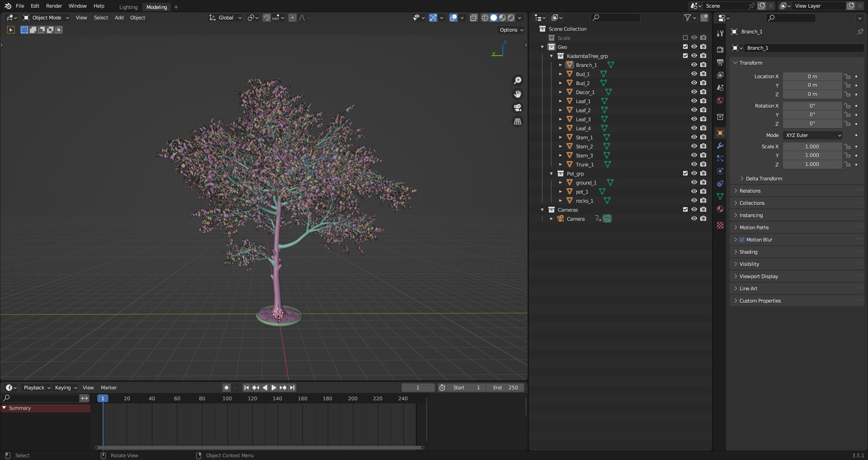
Task: Click the Scale X value field
Action: (812, 146)
